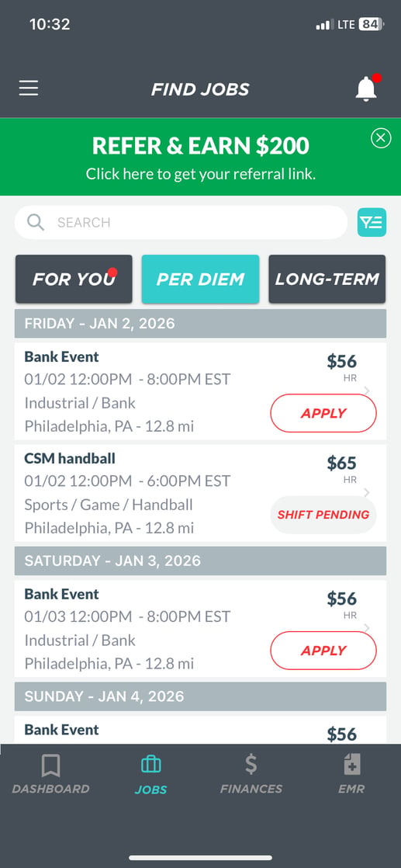401x868 pixels.
Task: Switch to the For You tab
Action: tap(74, 279)
